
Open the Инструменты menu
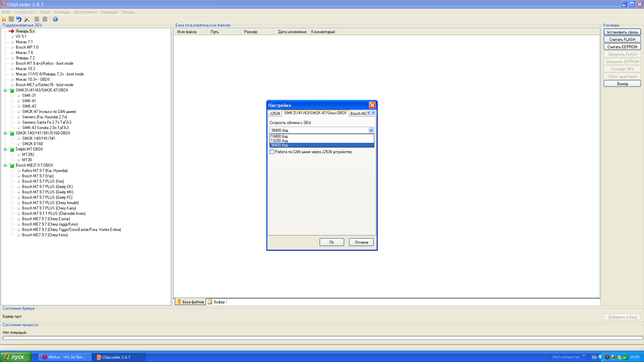coord(85,12)
